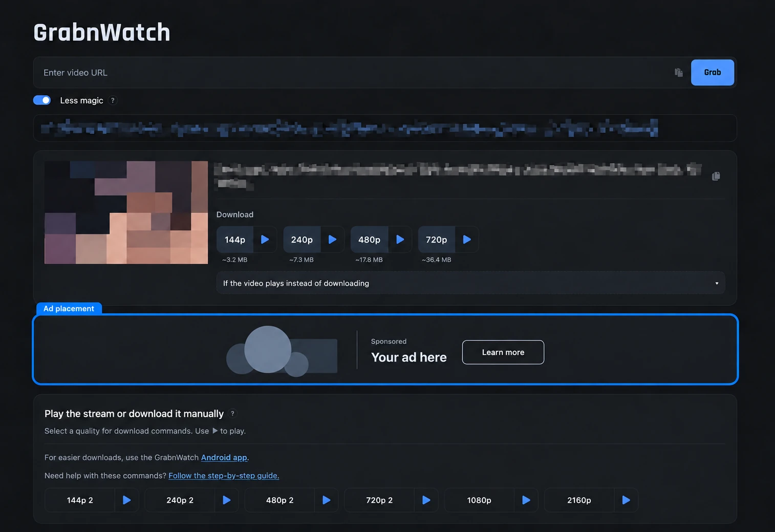This screenshot has width=775, height=532.
Task: Play the 240p 2 stream
Action: (x=227, y=500)
